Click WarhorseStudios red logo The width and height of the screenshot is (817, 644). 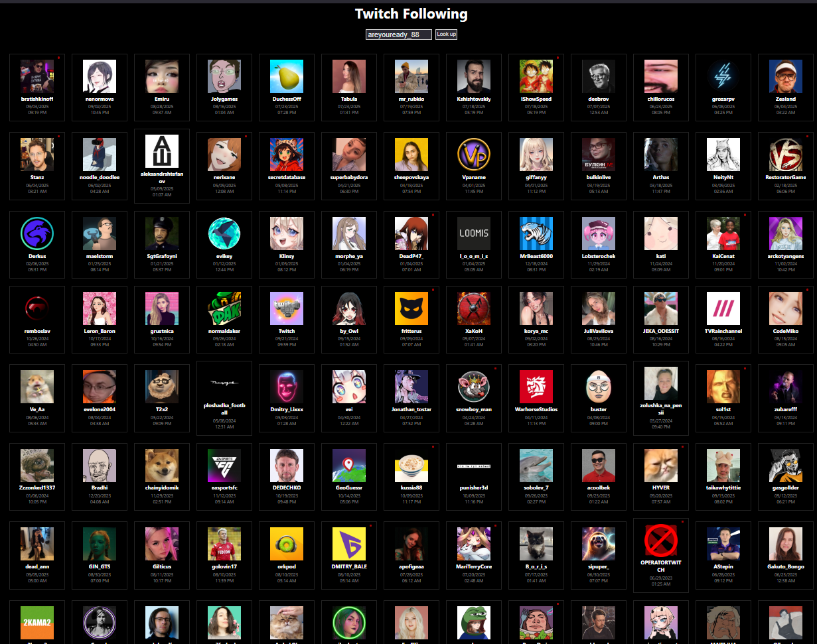click(536, 387)
